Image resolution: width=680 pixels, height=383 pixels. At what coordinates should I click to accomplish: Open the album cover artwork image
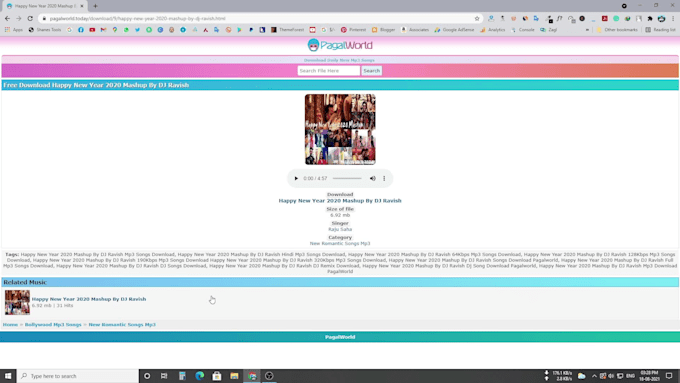[340, 129]
